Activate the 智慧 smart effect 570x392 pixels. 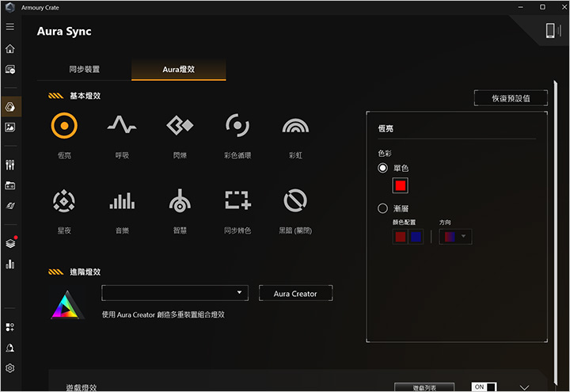[x=180, y=200]
